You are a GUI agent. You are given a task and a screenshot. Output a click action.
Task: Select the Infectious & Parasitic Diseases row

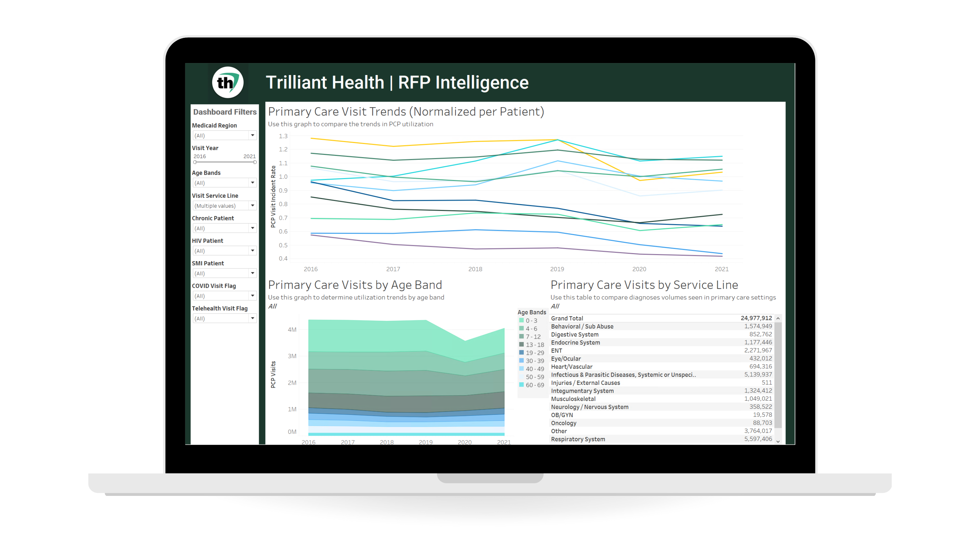coord(662,375)
